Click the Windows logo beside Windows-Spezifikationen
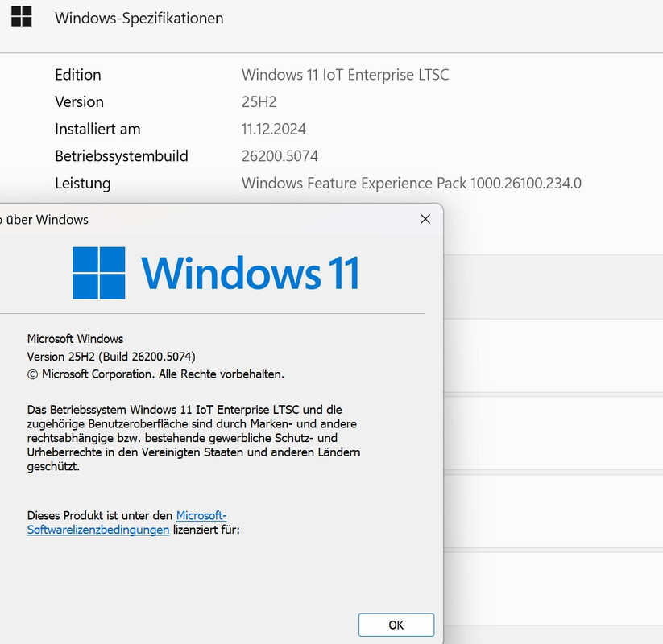Screen dimensions: 663x644 (22, 16)
